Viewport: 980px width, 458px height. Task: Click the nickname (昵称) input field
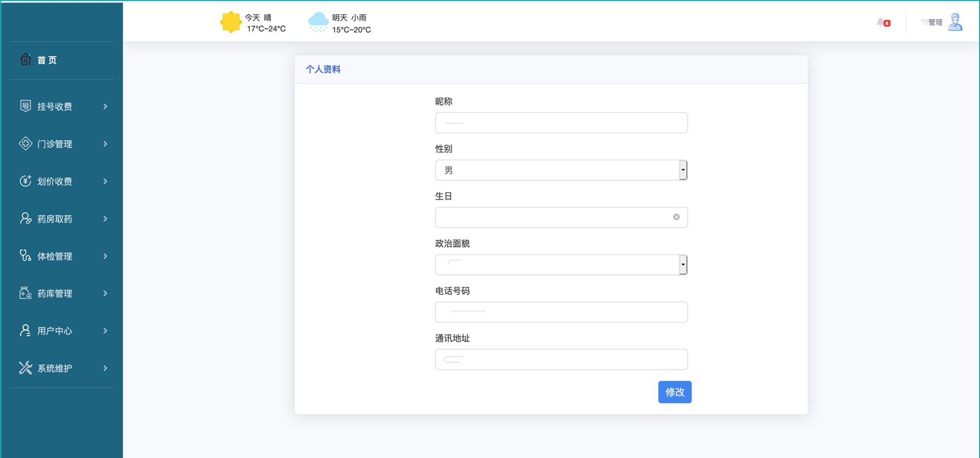[x=561, y=123]
